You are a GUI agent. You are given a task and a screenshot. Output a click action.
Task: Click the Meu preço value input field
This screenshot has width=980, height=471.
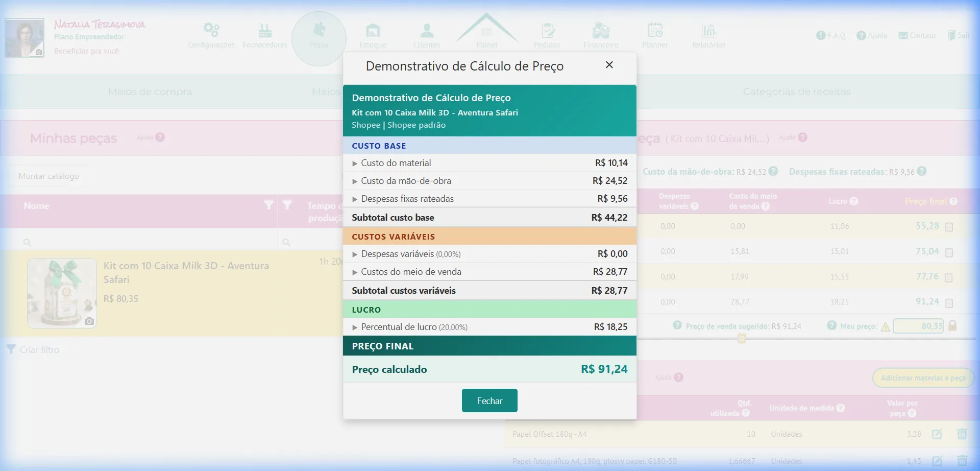919,326
